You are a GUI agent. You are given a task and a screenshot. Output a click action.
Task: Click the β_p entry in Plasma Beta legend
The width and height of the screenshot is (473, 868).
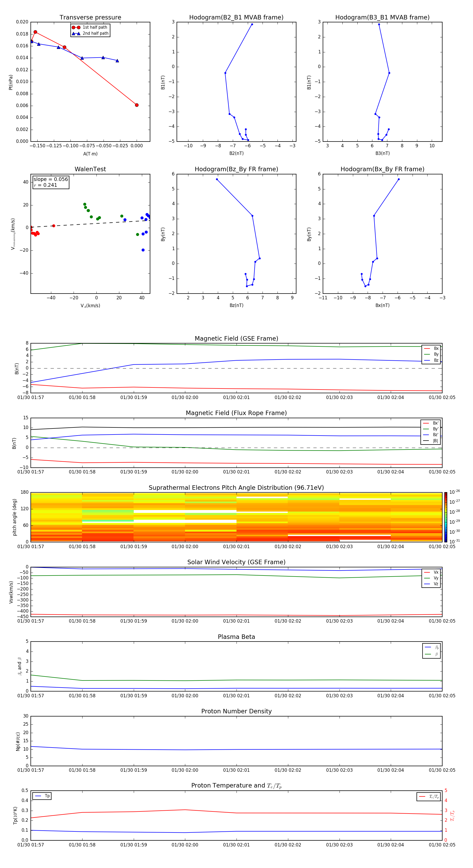(431, 647)
